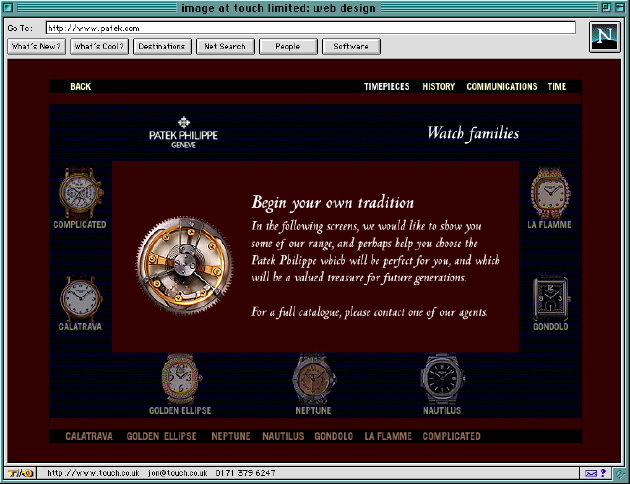Viewport: 630px width, 484px height.
Task: Click GOLDEN ELLIPSE in the bottom navigation bar
Action: click(x=162, y=436)
